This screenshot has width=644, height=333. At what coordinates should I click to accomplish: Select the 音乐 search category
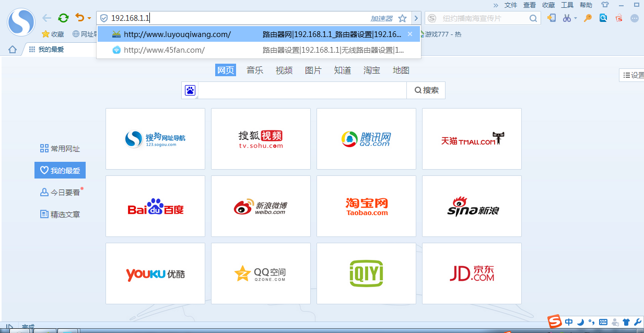coord(255,70)
